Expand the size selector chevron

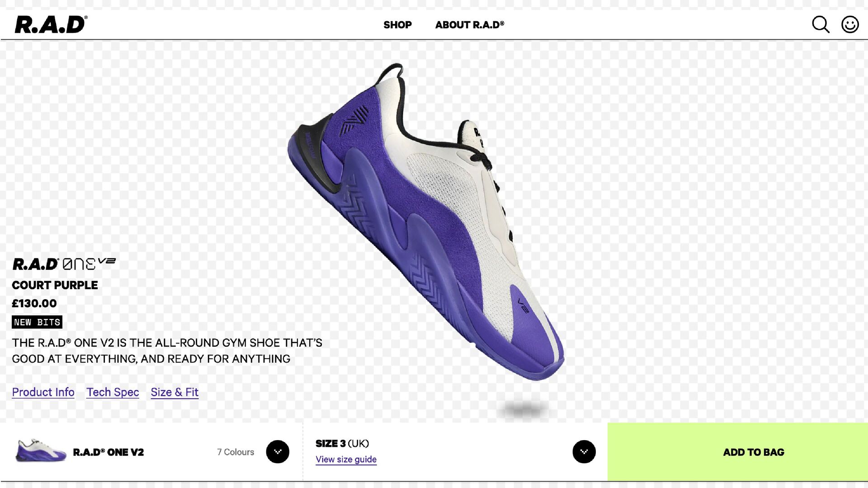click(584, 451)
